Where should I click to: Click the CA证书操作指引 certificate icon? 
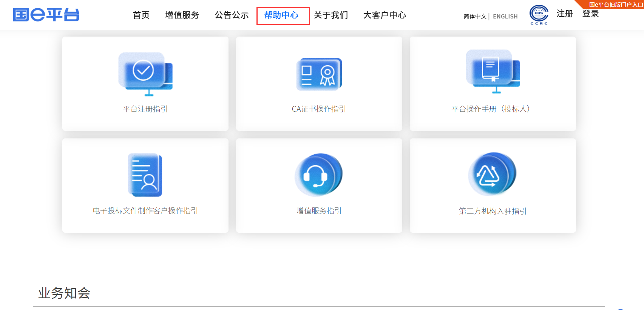tap(319, 74)
